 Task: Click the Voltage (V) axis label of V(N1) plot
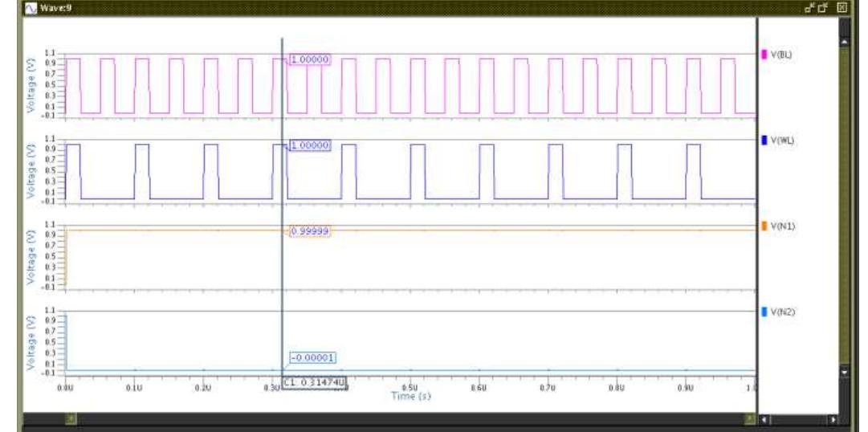pos(31,256)
